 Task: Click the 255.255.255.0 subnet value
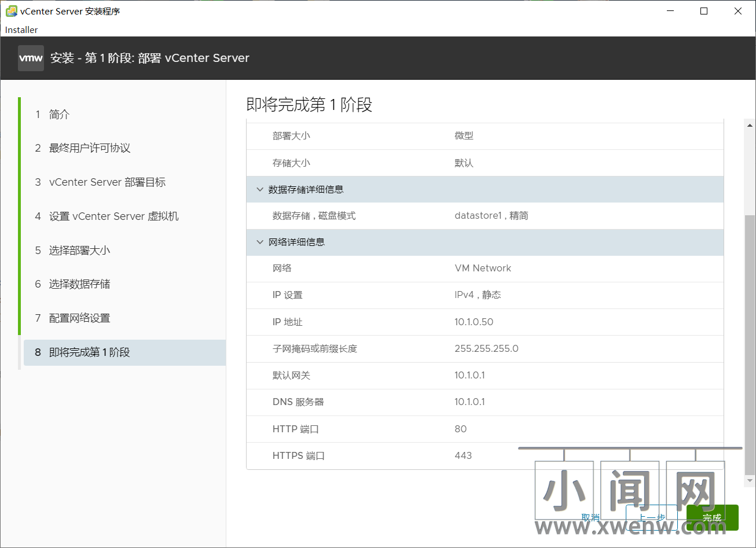(x=486, y=348)
